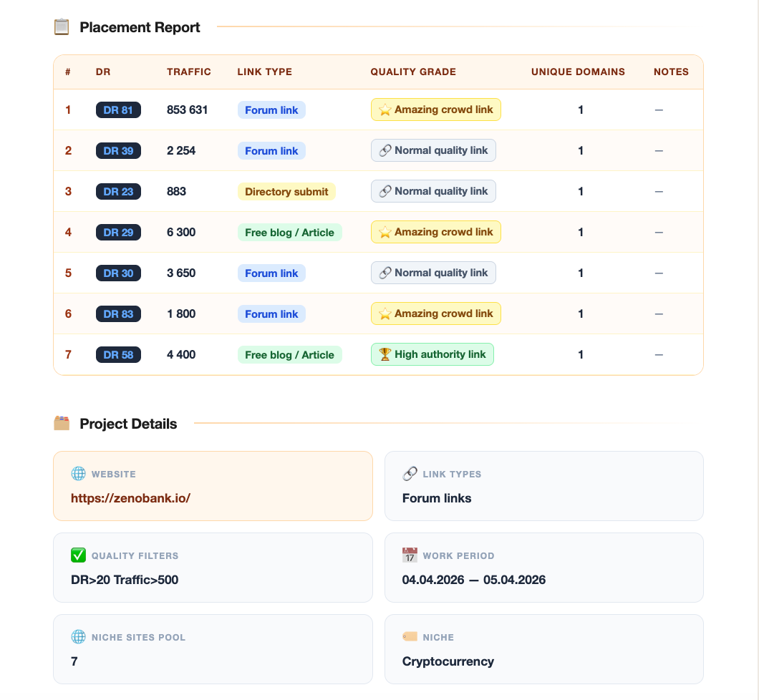Click the folder icon beside Project Details

click(x=62, y=423)
